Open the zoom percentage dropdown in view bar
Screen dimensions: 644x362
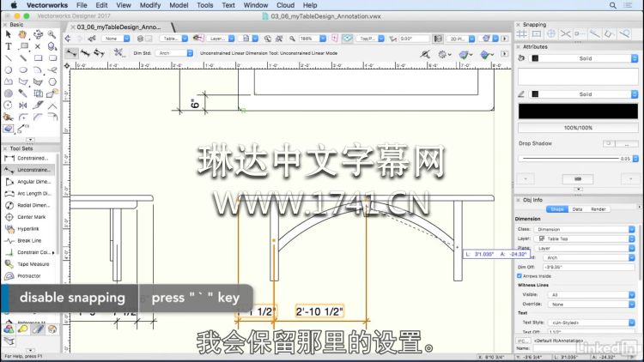coord(313,39)
